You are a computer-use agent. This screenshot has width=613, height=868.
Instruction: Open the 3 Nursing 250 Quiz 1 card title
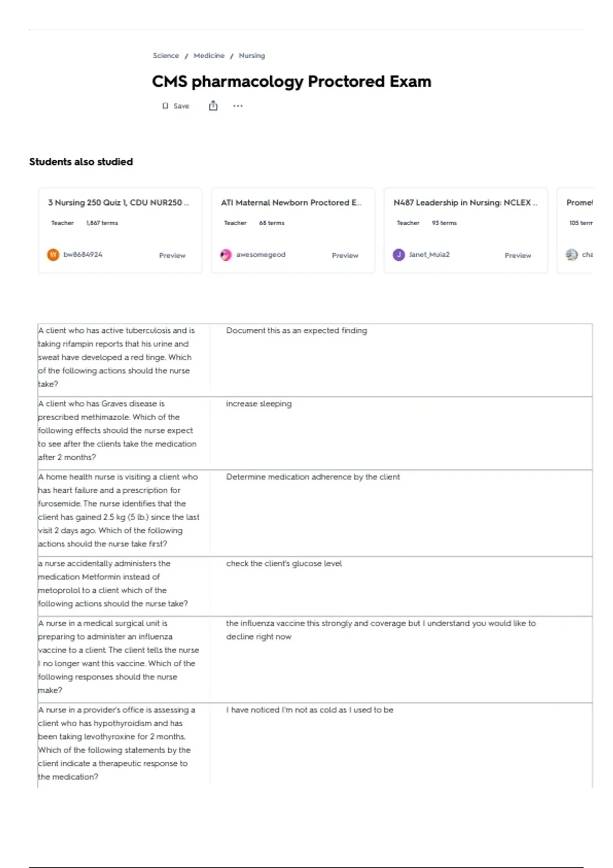point(119,203)
